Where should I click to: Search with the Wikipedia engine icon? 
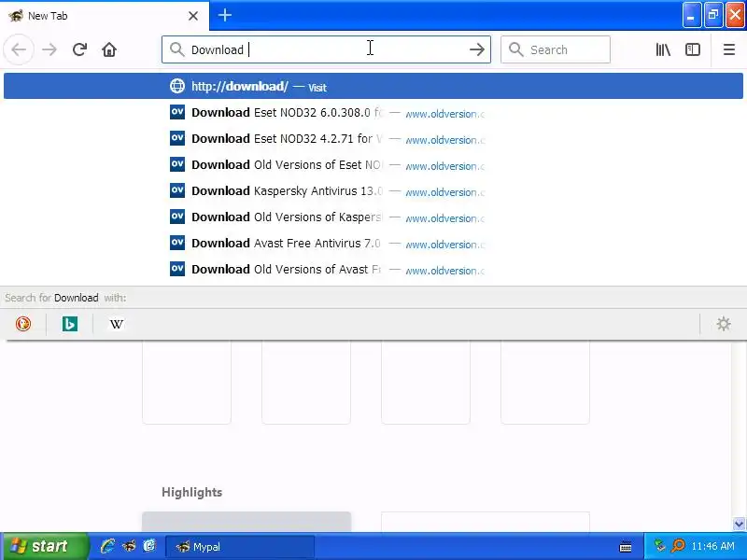[x=116, y=324]
